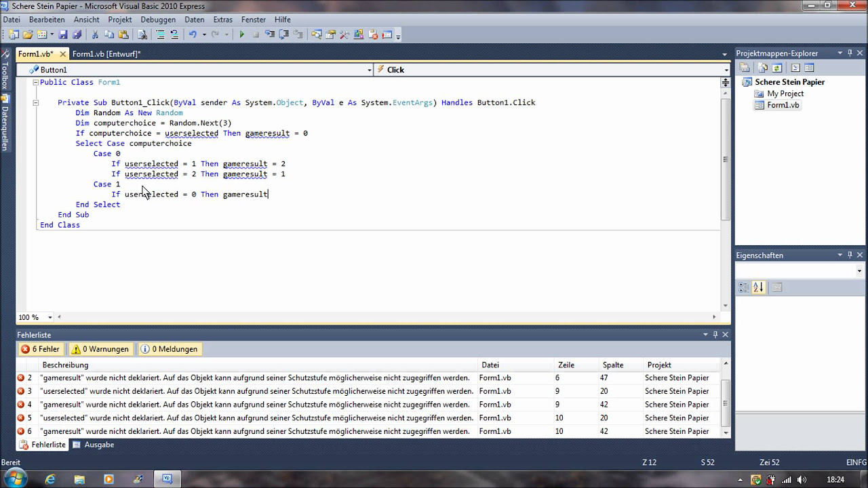Pin the Fehlerliste panel
The image size is (868, 488).
pos(715,335)
